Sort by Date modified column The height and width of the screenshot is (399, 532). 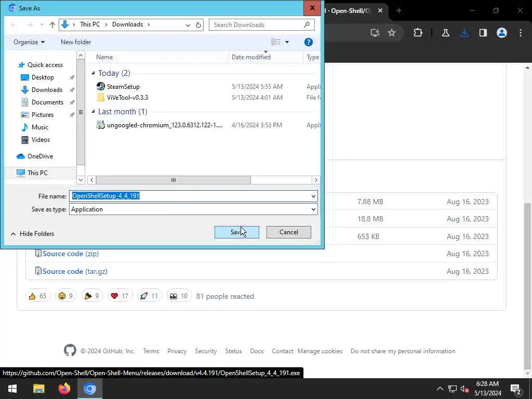click(251, 57)
